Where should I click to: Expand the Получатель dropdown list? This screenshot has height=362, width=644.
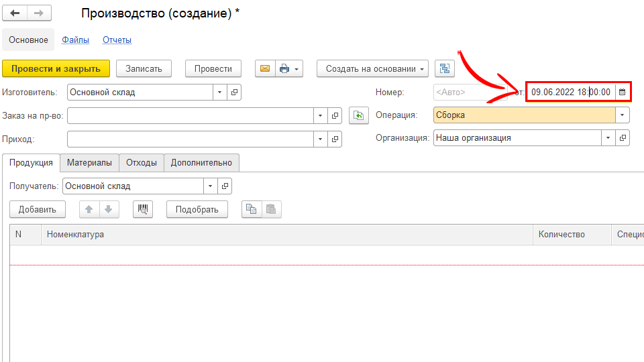pyautogui.click(x=211, y=186)
